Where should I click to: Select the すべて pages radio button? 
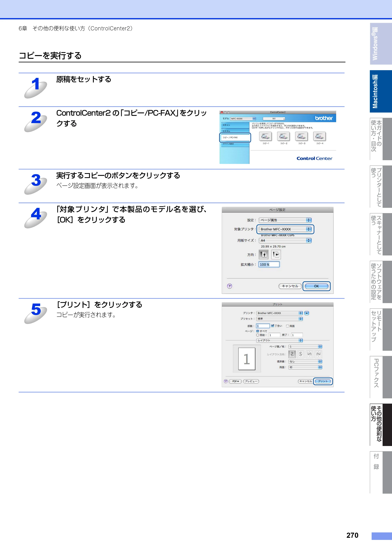click(x=258, y=331)
